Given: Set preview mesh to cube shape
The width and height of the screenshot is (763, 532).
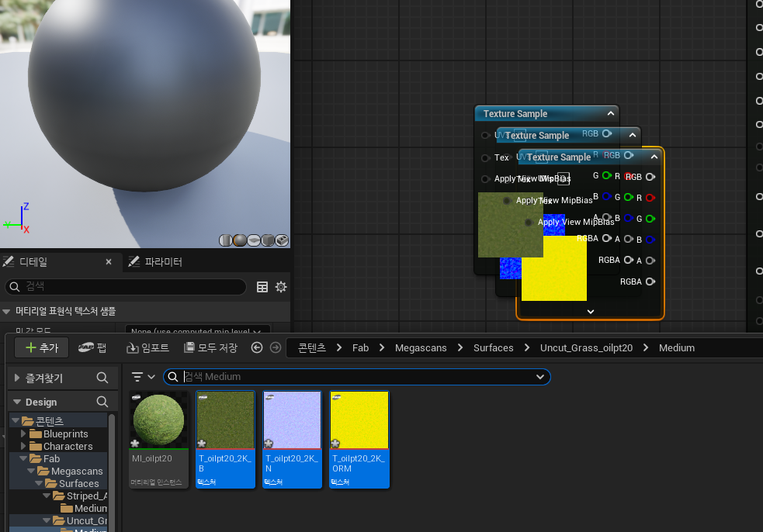Looking at the screenshot, I should (268, 240).
